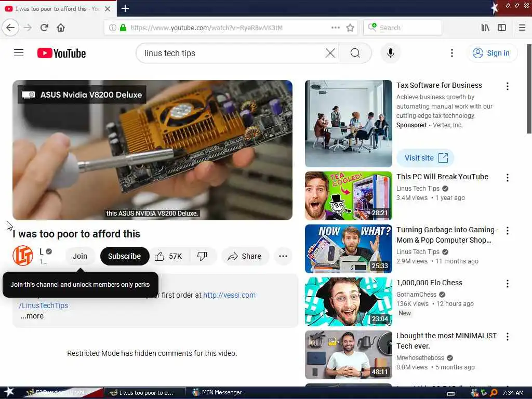Open the browser home page icon

pos(61,28)
